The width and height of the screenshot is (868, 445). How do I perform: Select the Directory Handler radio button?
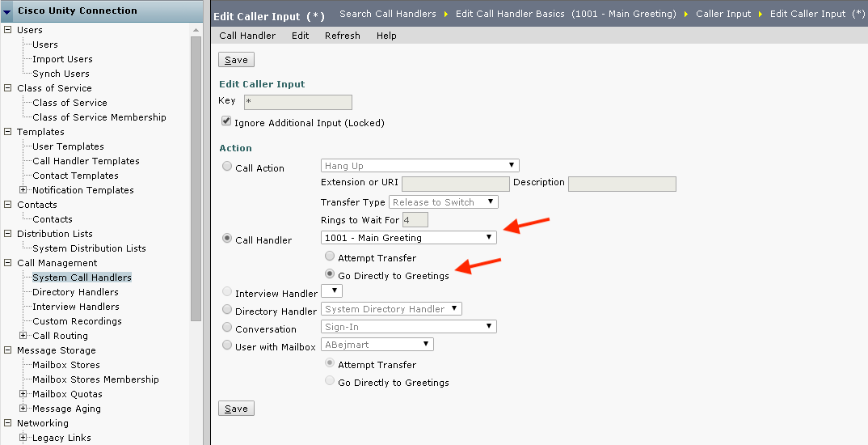[227, 309]
